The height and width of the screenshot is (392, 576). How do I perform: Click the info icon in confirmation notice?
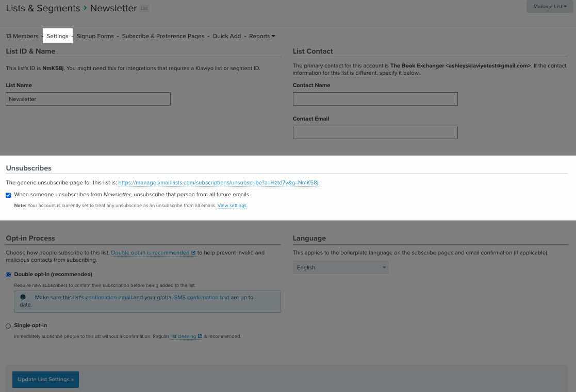click(23, 297)
